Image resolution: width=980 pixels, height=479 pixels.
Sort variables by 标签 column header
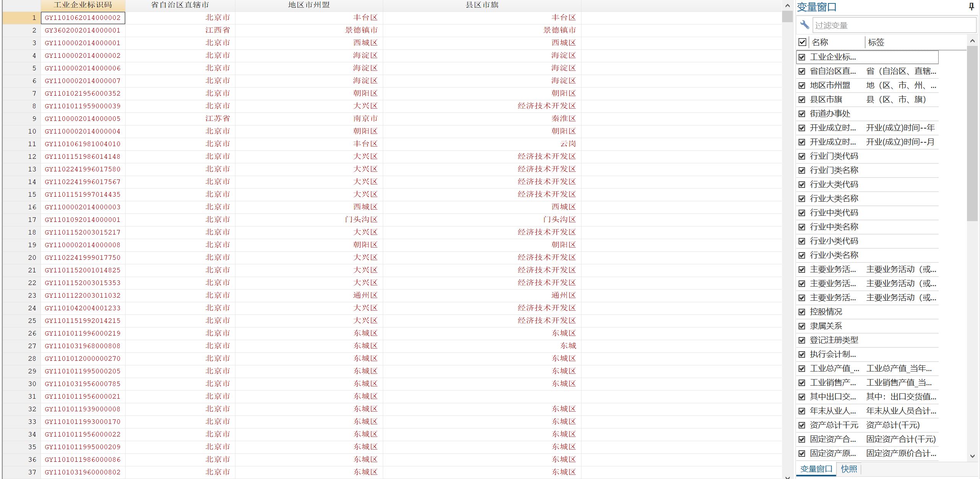pyautogui.click(x=876, y=42)
